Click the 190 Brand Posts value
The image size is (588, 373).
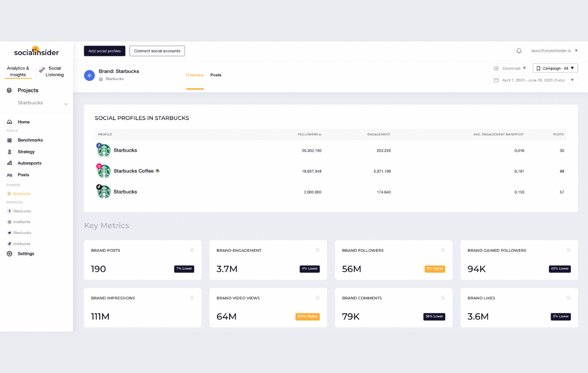tap(98, 269)
